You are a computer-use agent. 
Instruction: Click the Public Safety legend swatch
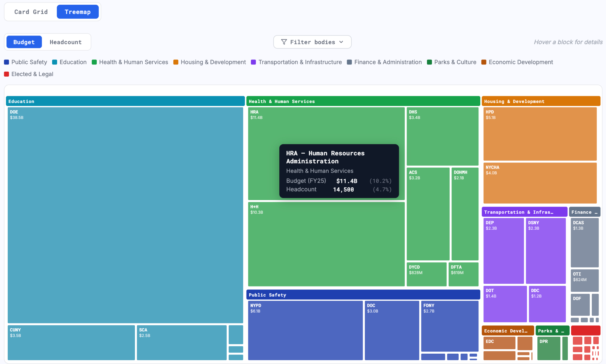(7, 62)
